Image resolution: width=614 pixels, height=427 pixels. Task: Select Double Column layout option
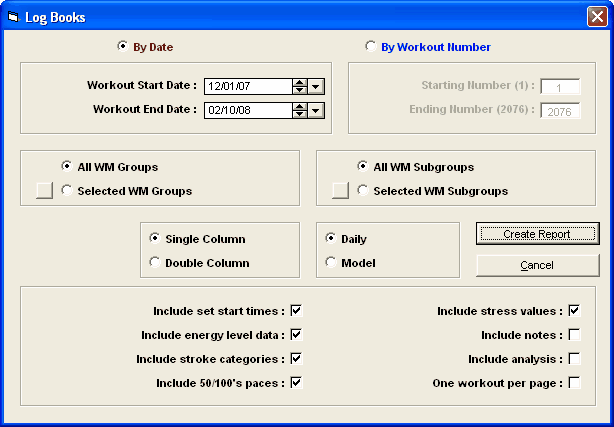point(154,263)
